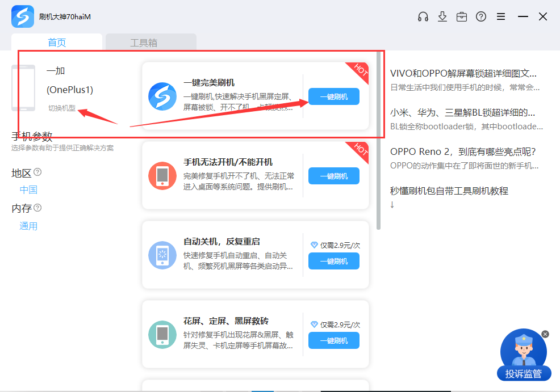Select 中国 region option
Image resolution: width=560 pixels, height=392 pixels.
(28, 189)
